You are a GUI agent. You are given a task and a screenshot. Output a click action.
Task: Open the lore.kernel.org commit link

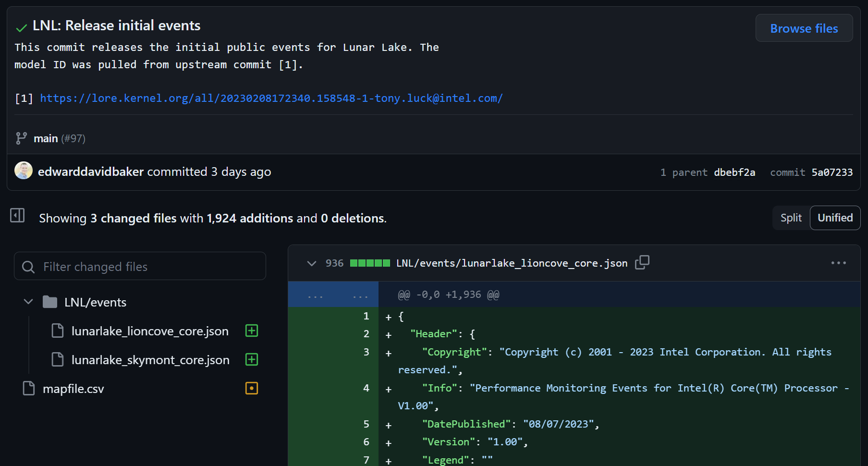(x=271, y=98)
